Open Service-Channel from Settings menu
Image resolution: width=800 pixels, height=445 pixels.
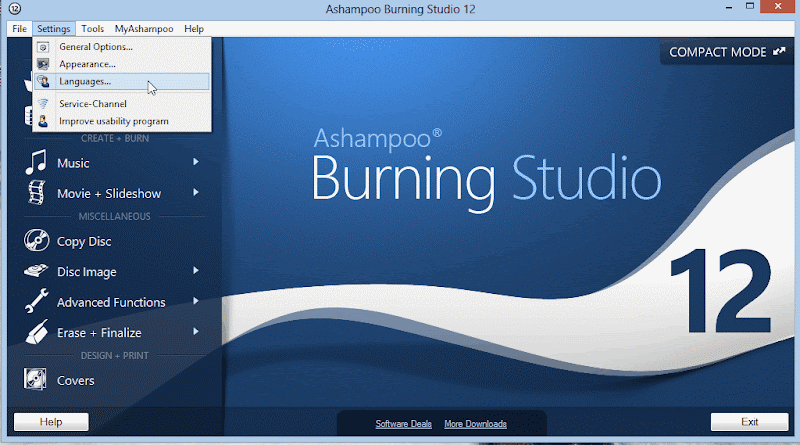point(122,104)
